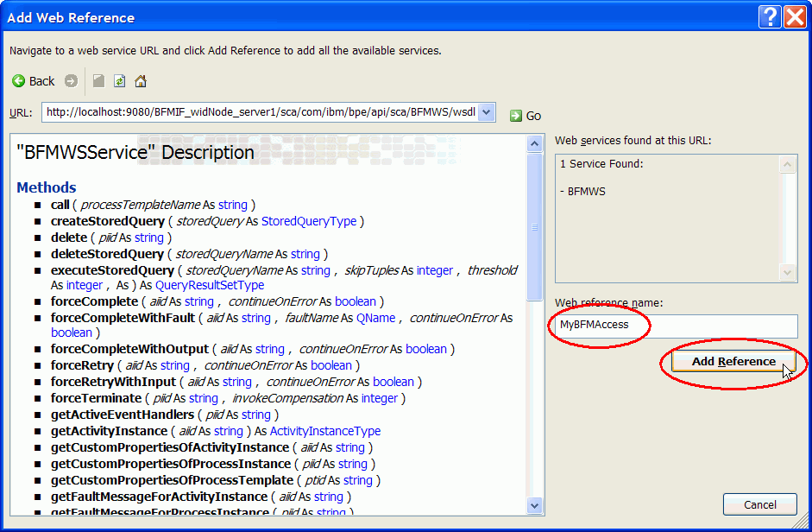Screen dimensions: 812x532
Task: Click the Back text label button
Action: point(41,81)
